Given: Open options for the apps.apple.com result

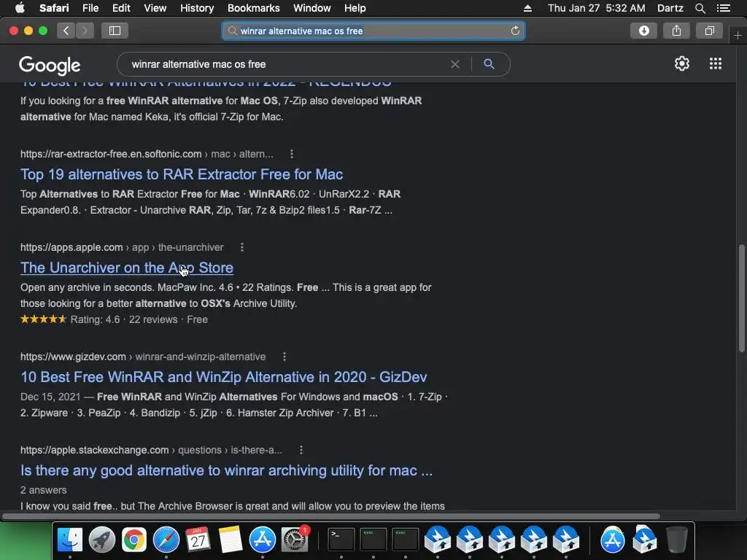Looking at the screenshot, I should (242, 247).
